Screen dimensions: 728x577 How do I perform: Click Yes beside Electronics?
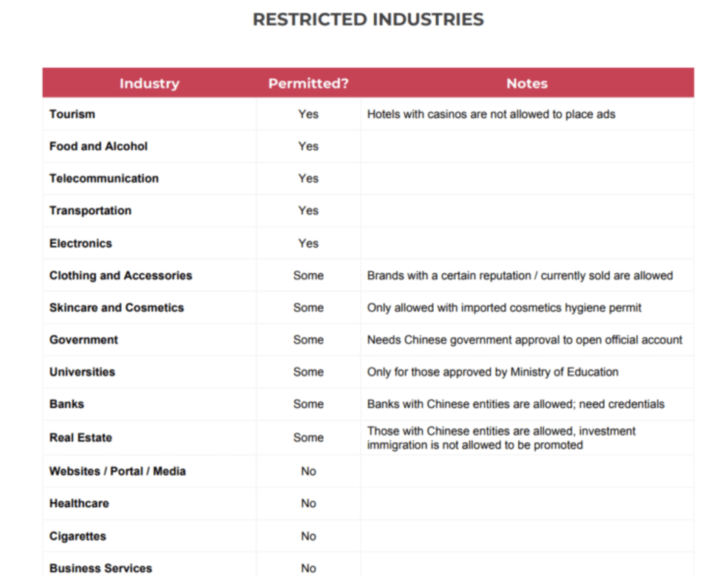pyautogui.click(x=308, y=243)
